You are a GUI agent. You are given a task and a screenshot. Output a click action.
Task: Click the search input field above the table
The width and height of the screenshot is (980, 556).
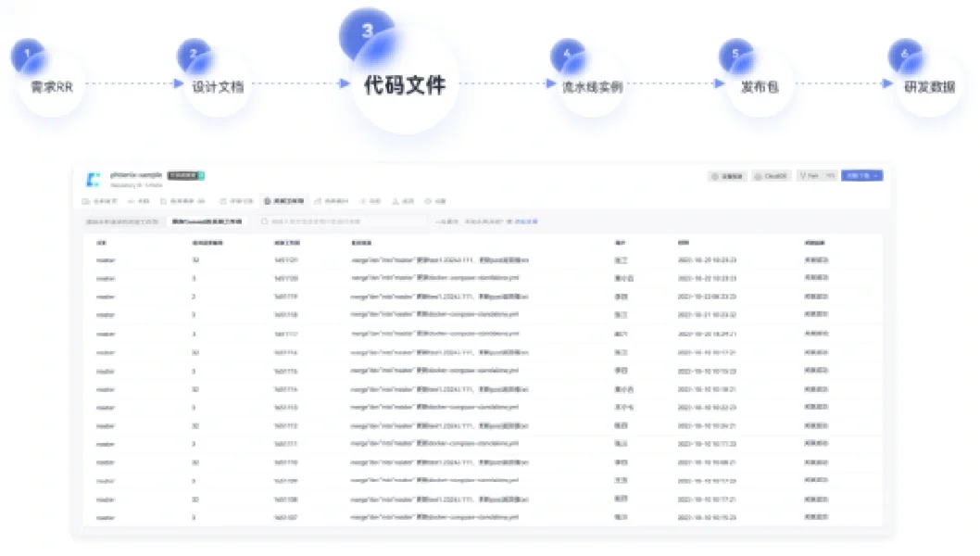pos(343,221)
